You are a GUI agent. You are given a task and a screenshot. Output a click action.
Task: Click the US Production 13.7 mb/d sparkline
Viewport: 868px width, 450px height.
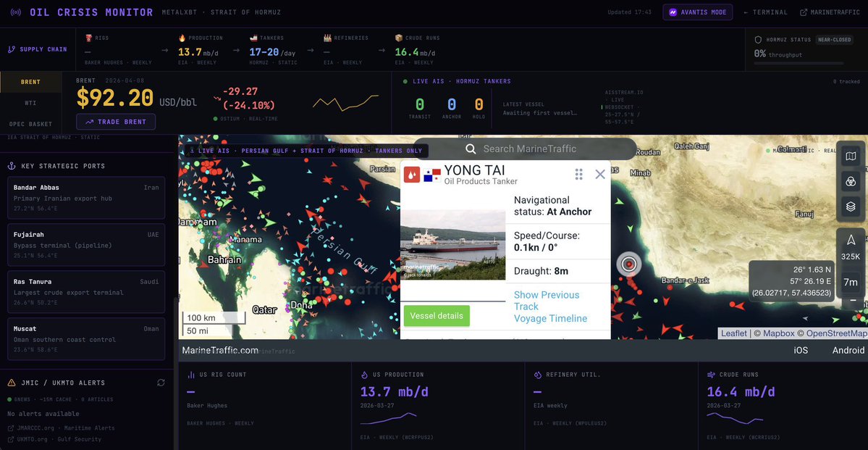tap(388, 418)
